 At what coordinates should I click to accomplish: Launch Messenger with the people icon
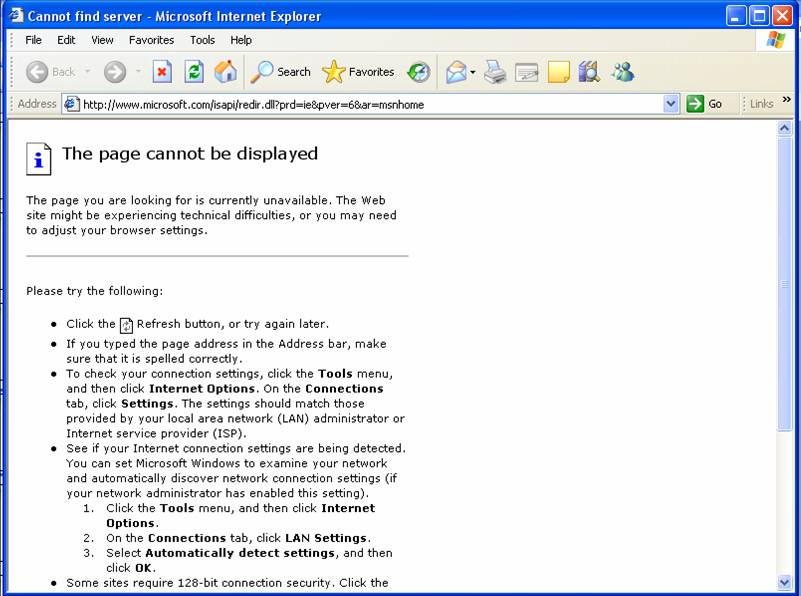623,72
